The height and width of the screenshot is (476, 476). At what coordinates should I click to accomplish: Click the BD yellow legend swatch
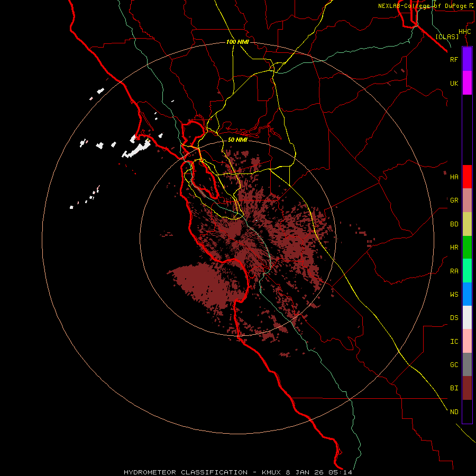coord(467,224)
